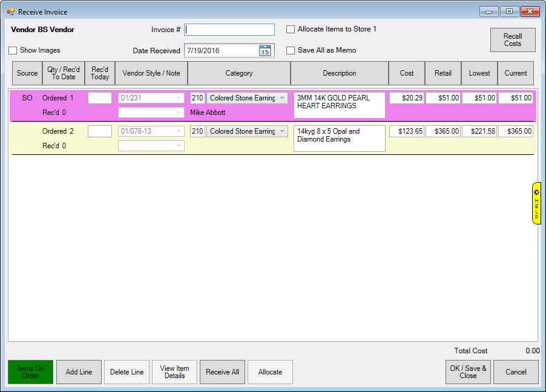
Task: Expand Colored Stone Earring category in first row
Action: click(x=283, y=98)
